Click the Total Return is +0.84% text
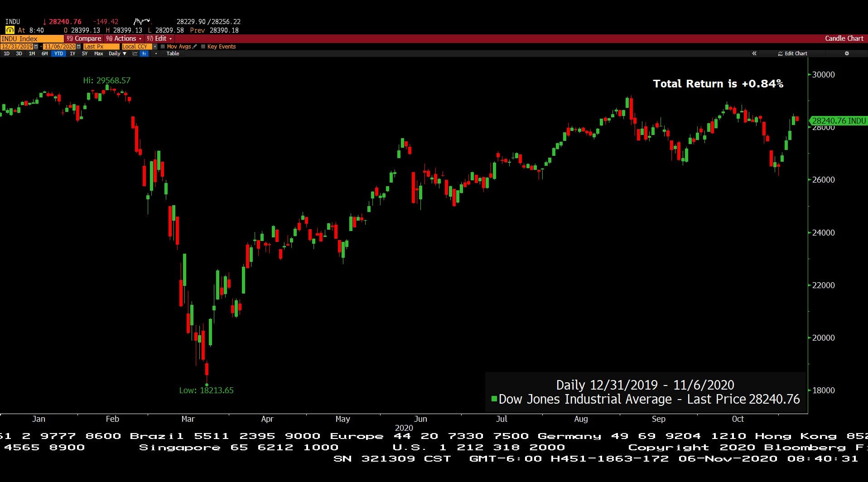This screenshot has width=868, height=482. (x=718, y=84)
